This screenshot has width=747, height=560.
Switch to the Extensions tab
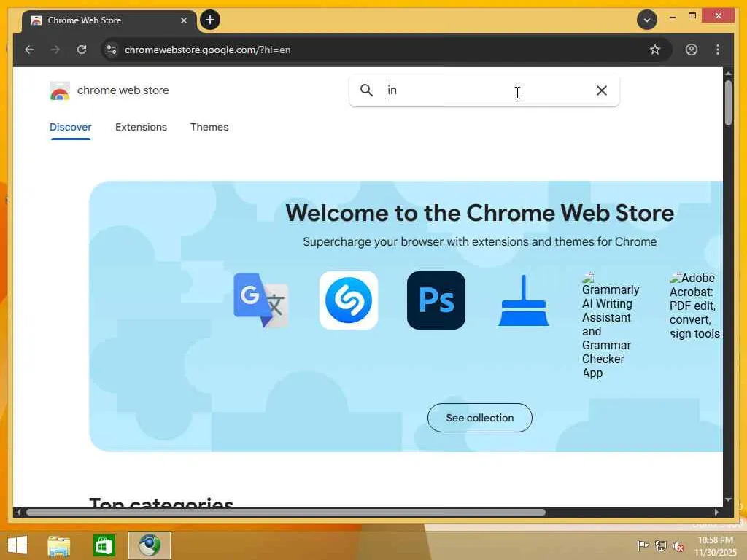(141, 127)
